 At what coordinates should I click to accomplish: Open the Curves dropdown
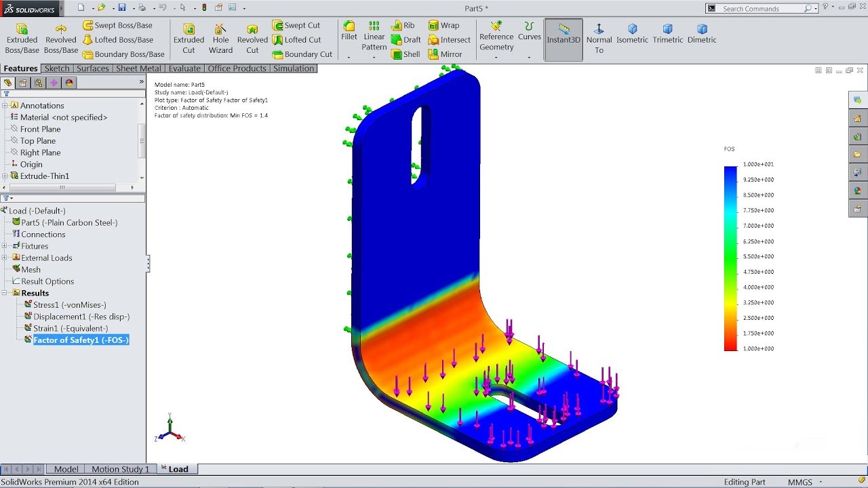529,58
